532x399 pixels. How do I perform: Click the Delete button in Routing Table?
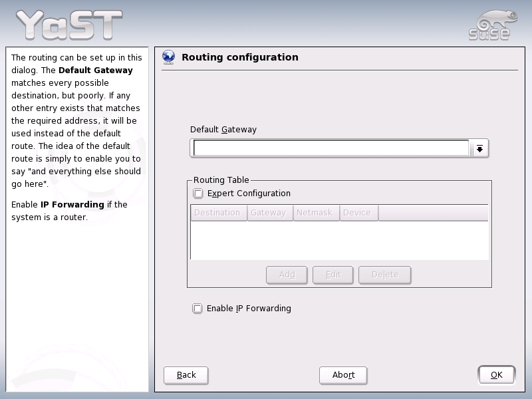(x=384, y=275)
